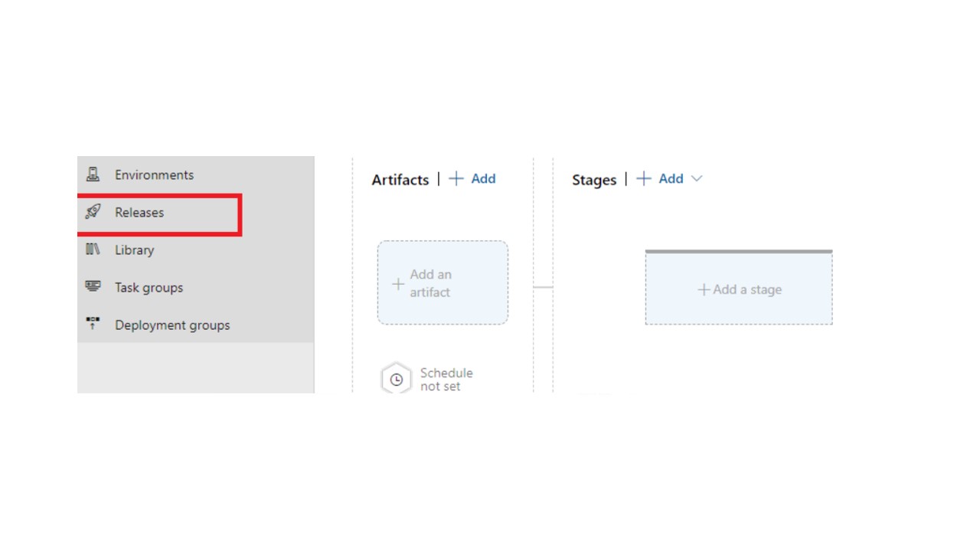The width and height of the screenshot is (980, 551).
Task: Click the Deployment groups icon
Action: click(93, 324)
